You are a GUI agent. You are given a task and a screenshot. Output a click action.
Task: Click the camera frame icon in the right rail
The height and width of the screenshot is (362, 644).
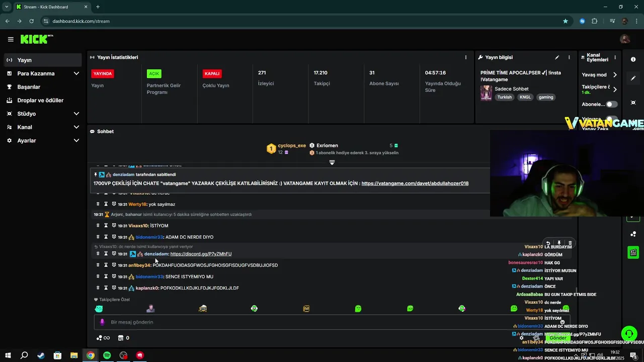(x=633, y=103)
